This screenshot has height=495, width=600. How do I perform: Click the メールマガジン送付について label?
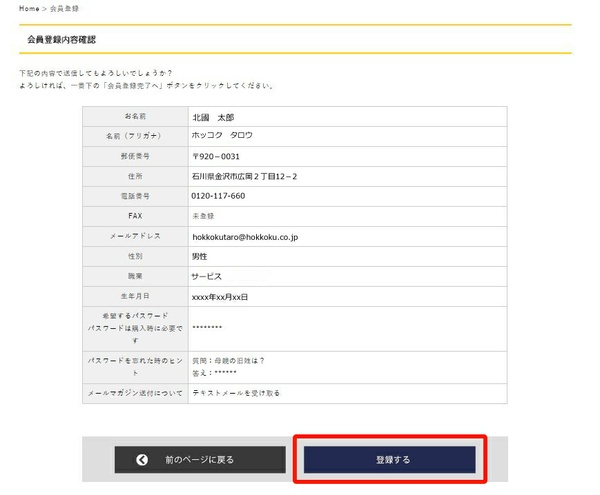click(135, 393)
